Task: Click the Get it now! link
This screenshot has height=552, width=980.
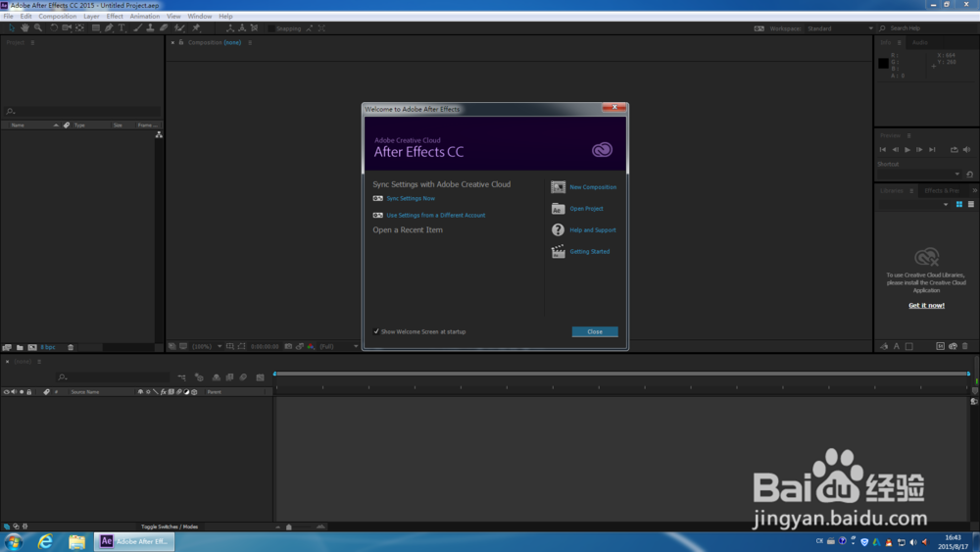Action: 926,305
